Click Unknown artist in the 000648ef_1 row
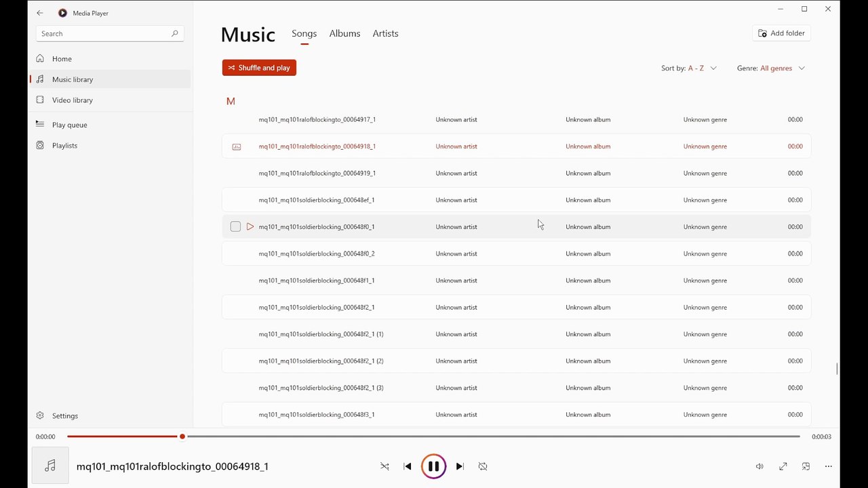This screenshot has height=488, width=868. point(456,200)
